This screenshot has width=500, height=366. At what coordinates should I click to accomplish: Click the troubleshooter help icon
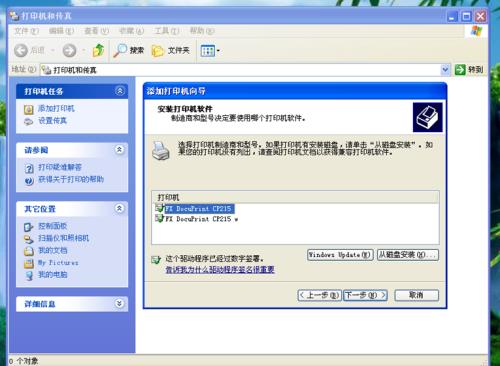coord(29,168)
